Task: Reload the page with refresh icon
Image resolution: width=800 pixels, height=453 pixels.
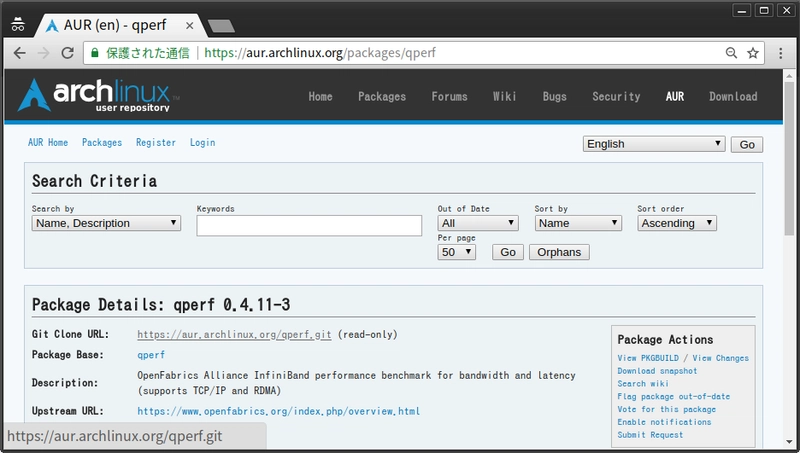Action: click(67, 53)
